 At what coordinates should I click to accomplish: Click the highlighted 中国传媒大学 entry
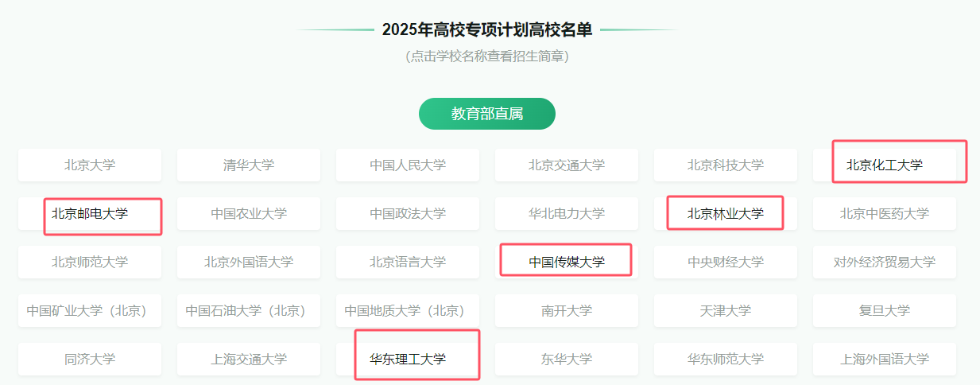(x=567, y=262)
